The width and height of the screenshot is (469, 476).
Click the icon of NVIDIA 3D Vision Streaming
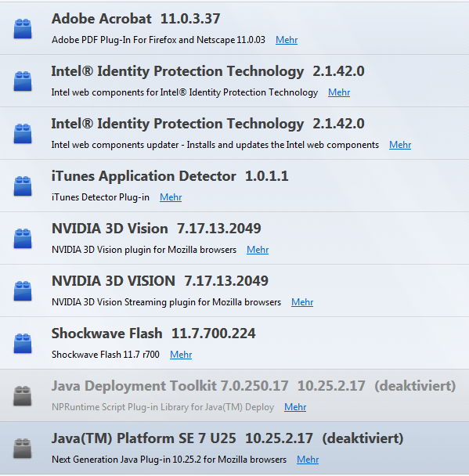pos(23,291)
